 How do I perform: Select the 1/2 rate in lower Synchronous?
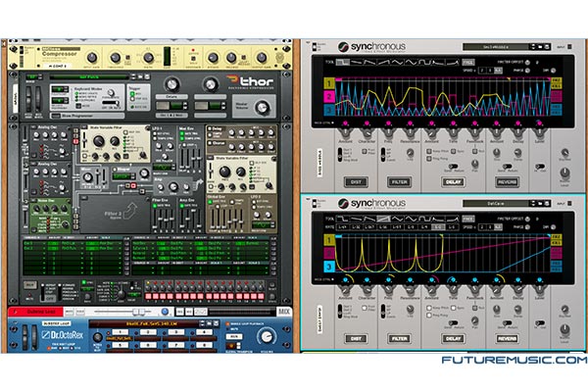[x=436, y=227]
